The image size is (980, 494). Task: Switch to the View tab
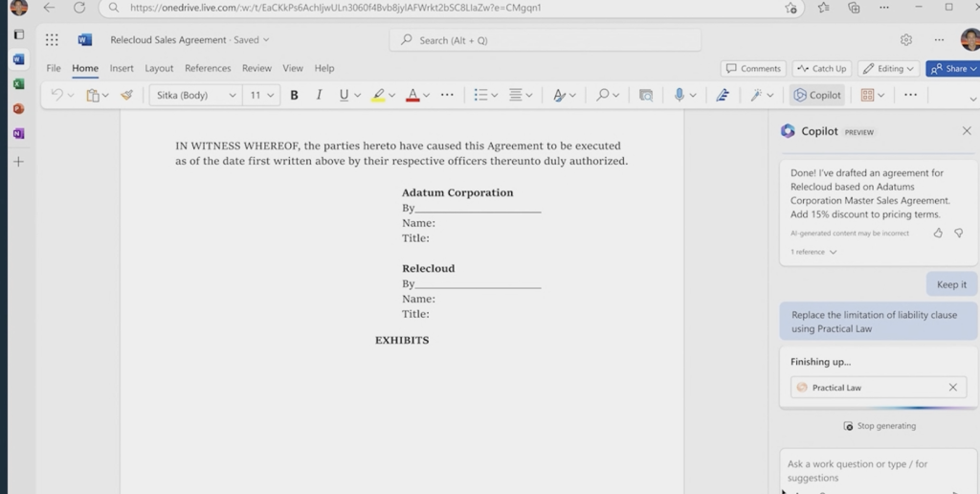293,68
